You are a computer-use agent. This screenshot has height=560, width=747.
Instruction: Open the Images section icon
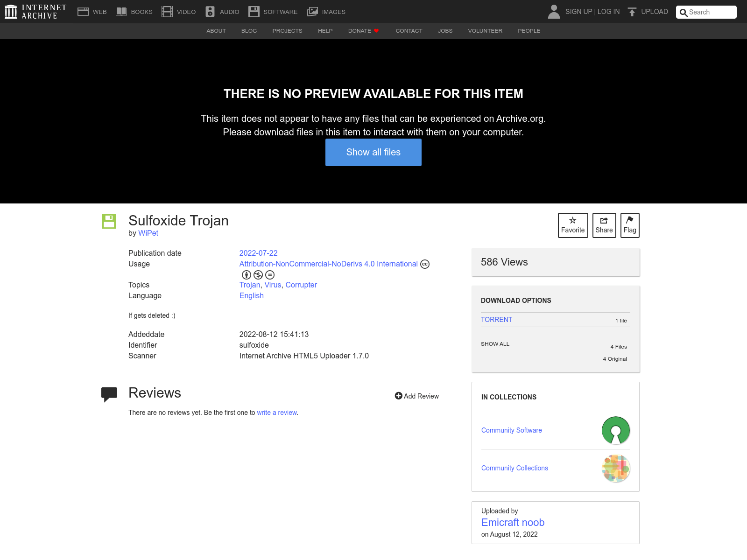(312, 12)
